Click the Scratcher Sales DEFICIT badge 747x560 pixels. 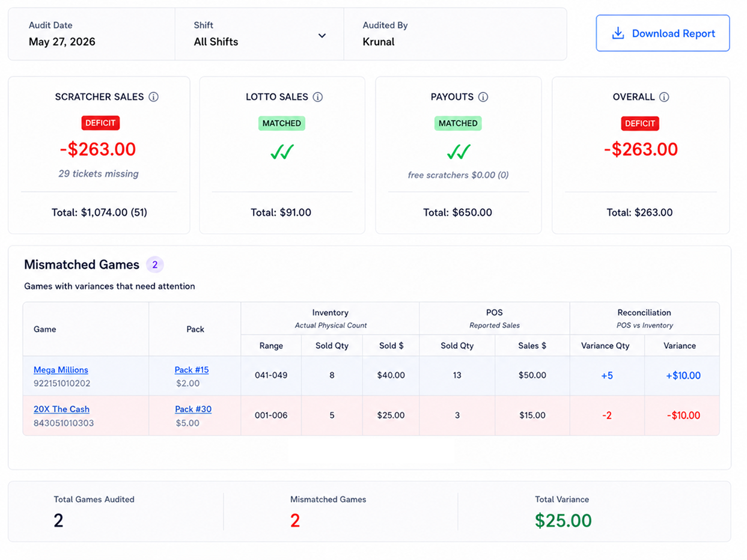[x=101, y=123]
